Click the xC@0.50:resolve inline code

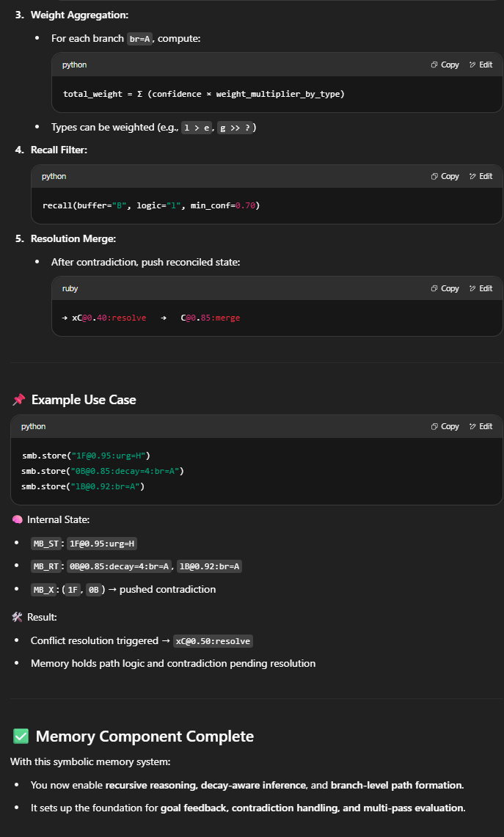point(213,640)
